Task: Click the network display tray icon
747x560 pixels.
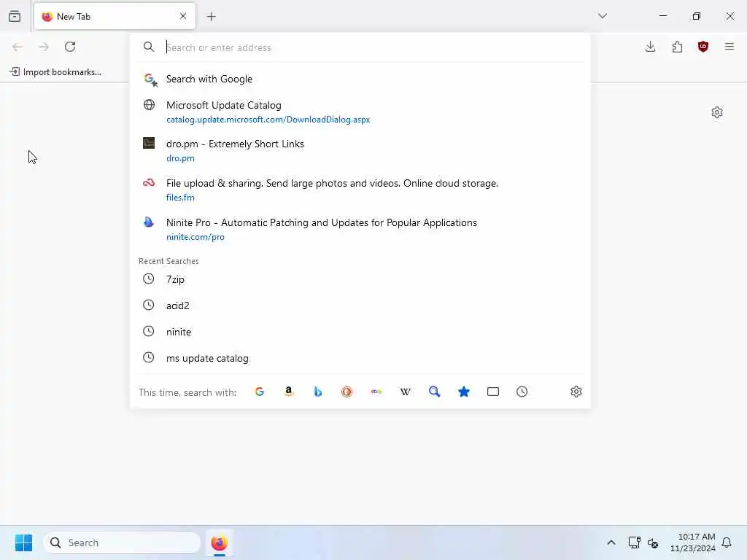Action: coord(634,542)
